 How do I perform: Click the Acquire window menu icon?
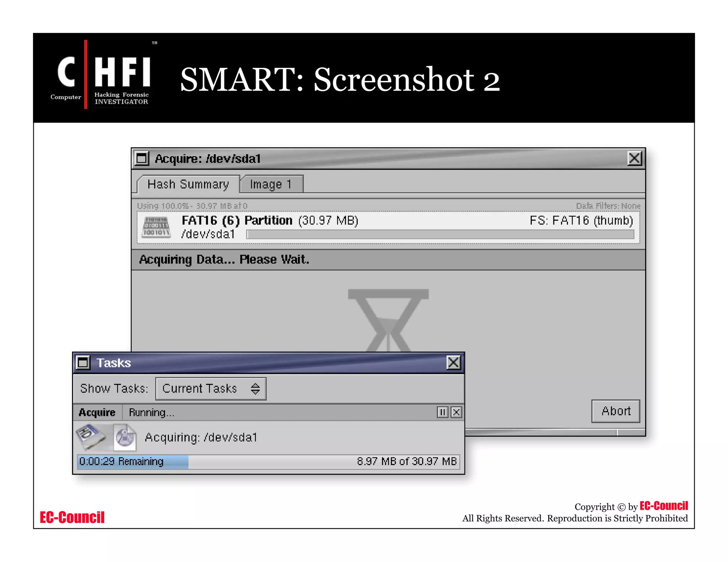click(142, 158)
